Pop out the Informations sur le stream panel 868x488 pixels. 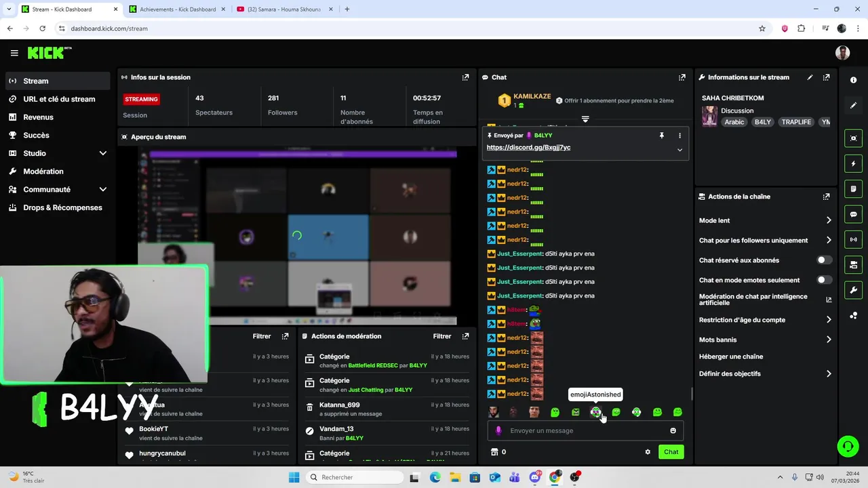point(826,77)
